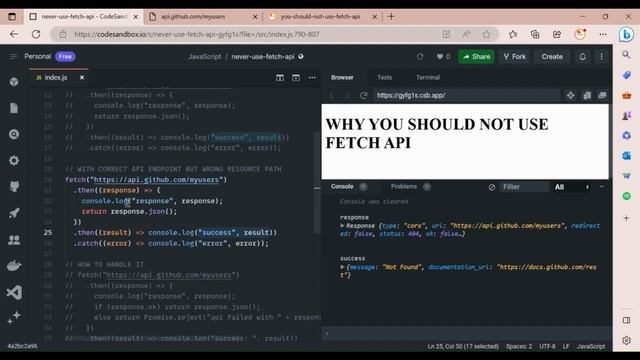
Task: Click JavaScript language in status bar
Action: [x=591, y=347]
